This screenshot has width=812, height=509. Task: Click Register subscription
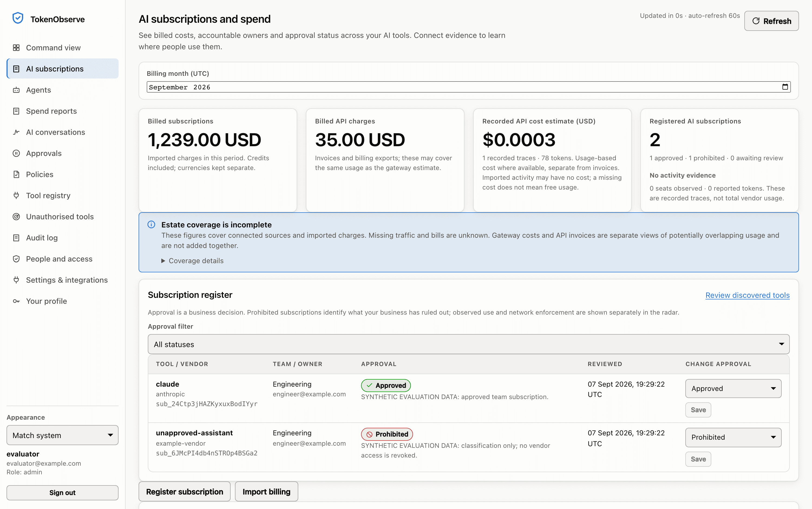pos(184,491)
